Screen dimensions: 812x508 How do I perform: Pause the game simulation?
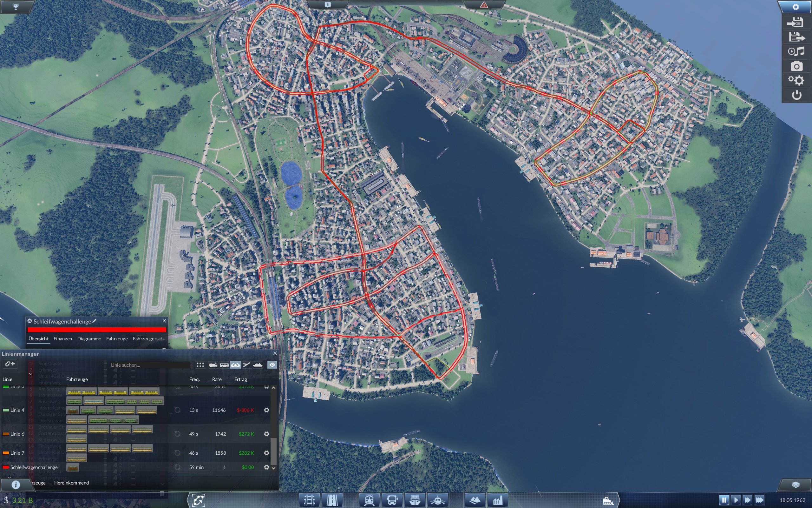724,500
